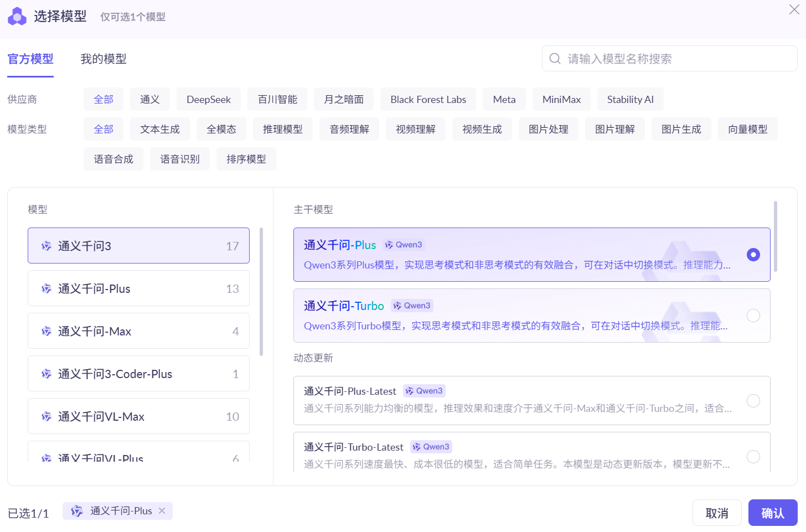Switch to the 官方模型 tab
Image resolution: width=806 pixels, height=532 pixels.
click(x=30, y=59)
